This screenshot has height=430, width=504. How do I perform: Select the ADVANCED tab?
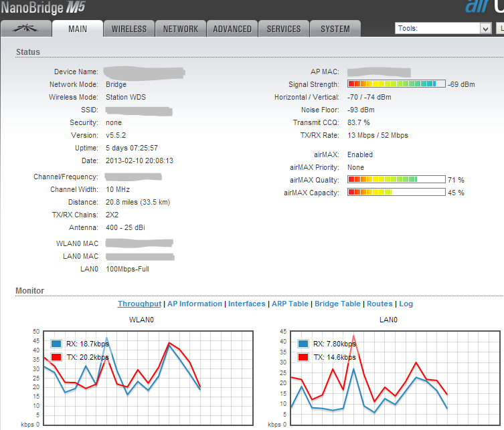pos(232,29)
